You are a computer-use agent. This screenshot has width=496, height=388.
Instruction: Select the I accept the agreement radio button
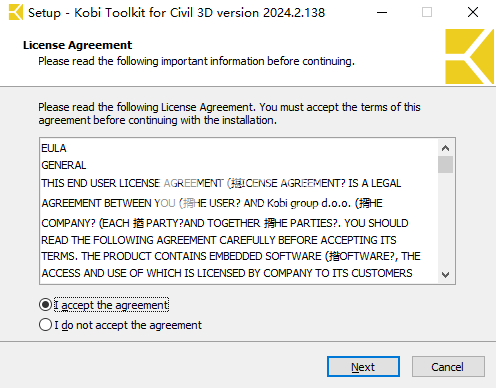tap(45, 305)
